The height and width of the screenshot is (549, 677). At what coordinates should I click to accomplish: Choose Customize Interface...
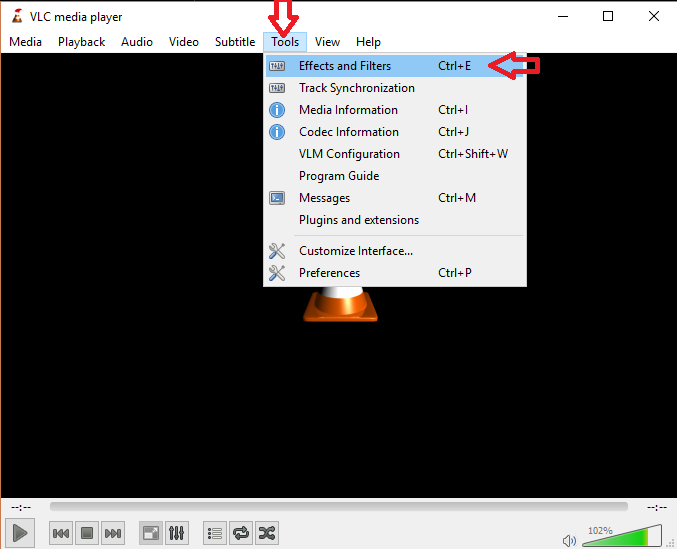tap(395, 251)
